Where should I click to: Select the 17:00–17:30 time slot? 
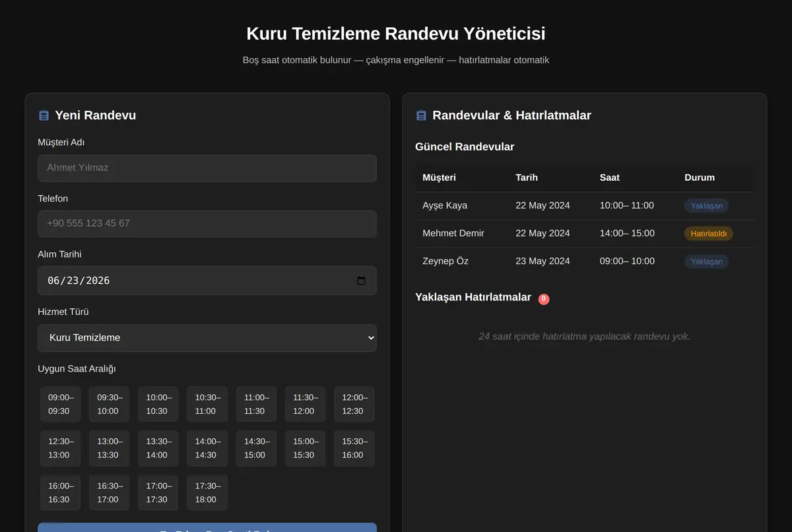pyautogui.click(x=158, y=492)
